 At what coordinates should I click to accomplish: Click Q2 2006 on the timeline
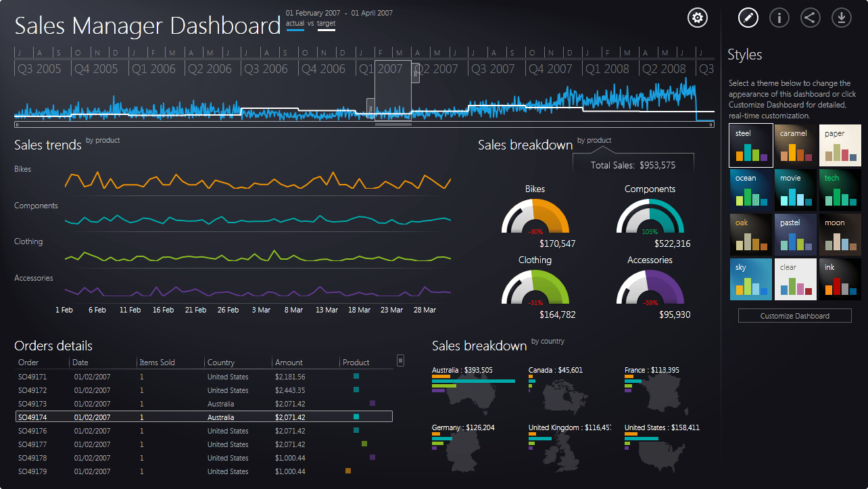pos(209,69)
